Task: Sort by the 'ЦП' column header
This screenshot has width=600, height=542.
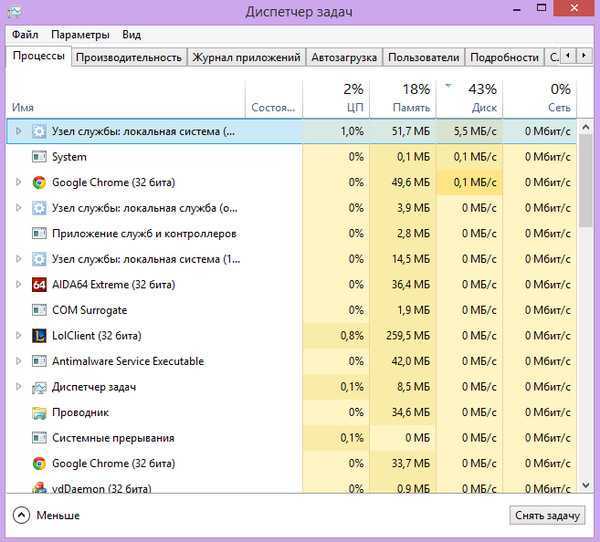Action: click(336, 99)
